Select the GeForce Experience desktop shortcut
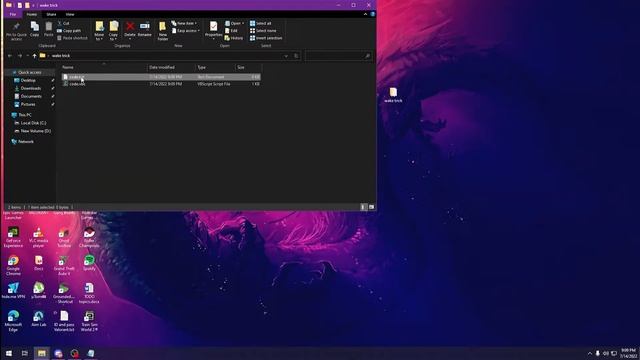Screen dimensions: 640x360 (x=13, y=237)
